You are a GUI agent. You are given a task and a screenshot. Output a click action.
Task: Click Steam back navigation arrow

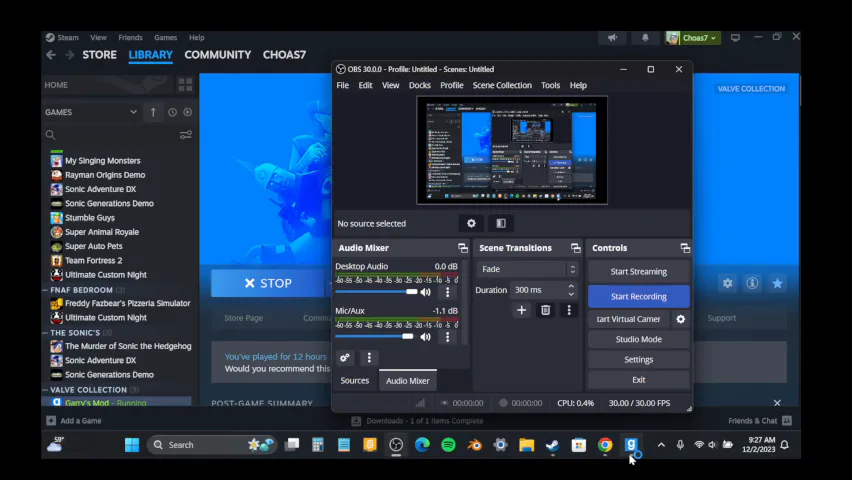51,55
